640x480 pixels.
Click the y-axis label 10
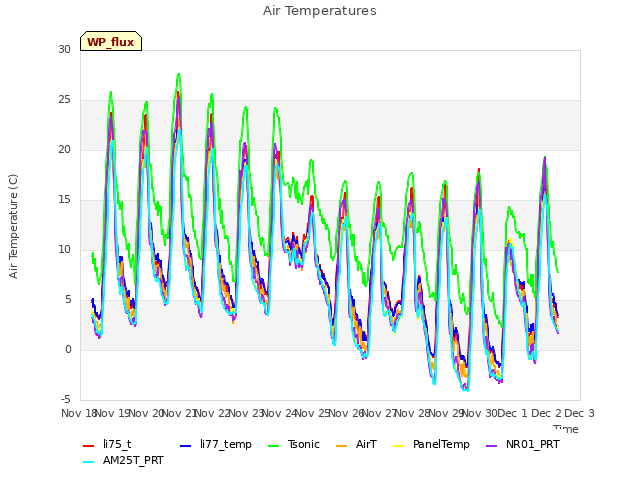click(64, 249)
